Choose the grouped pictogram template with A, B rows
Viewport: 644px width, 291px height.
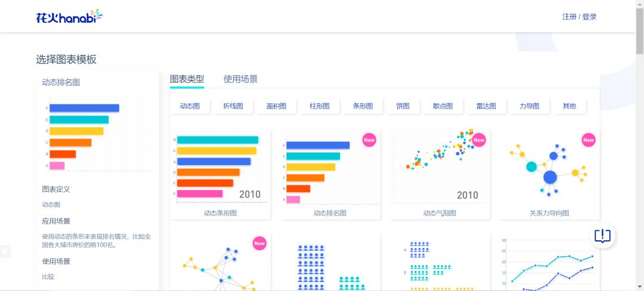tap(439, 261)
